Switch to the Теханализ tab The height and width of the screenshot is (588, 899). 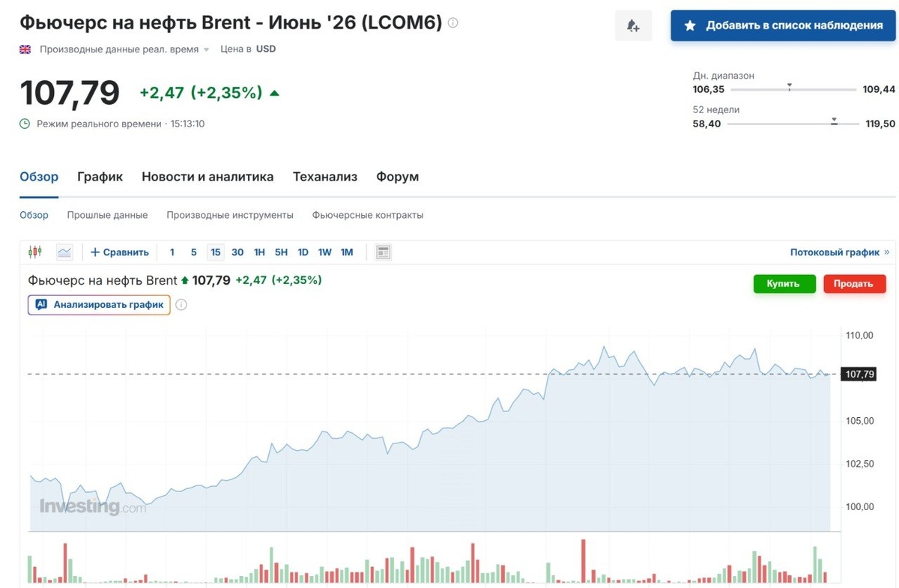click(325, 177)
